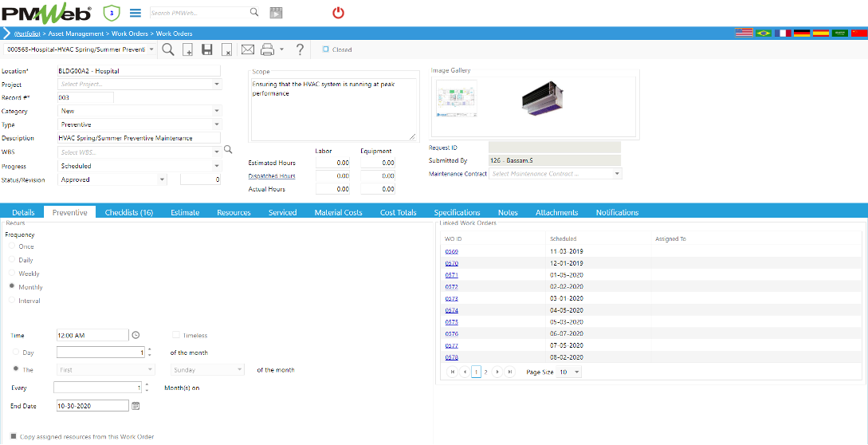Click the search magnifier in PMWeb search box
This screenshot has width=868, height=445.
[x=254, y=12]
